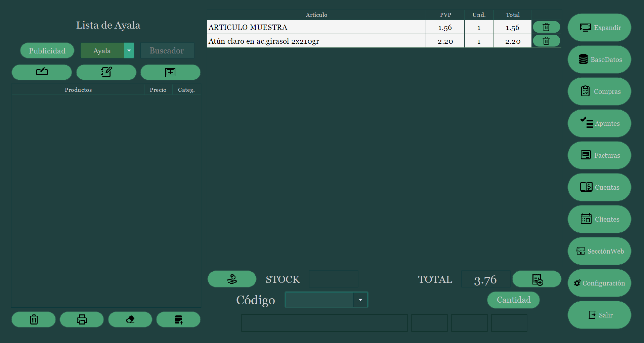
Task: Click the add-invoice icon button beside TOTAL
Action: point(537,279)
